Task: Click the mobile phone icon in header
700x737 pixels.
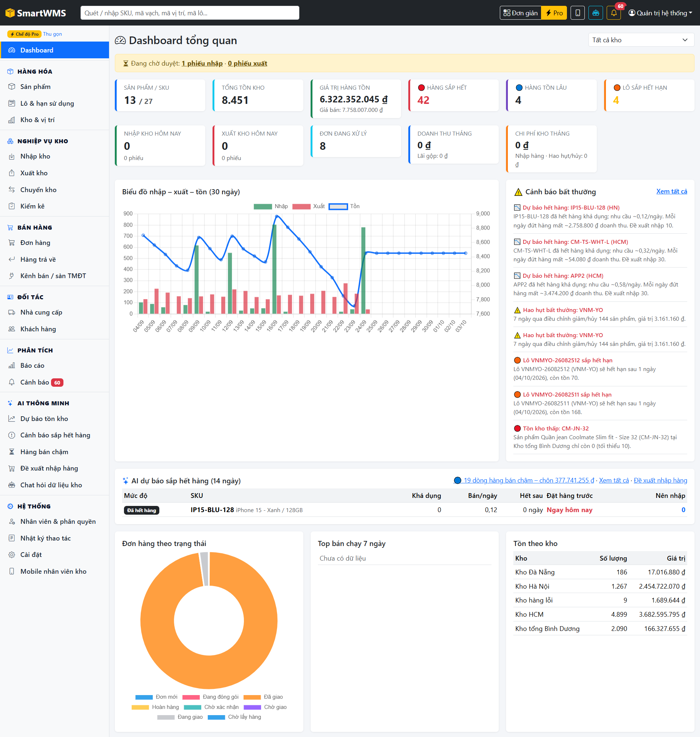Action: pyautogui.click(x=577, y=13)
